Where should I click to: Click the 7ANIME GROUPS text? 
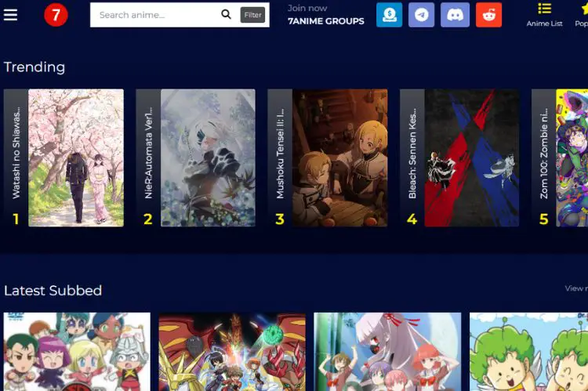click(326, 21)
